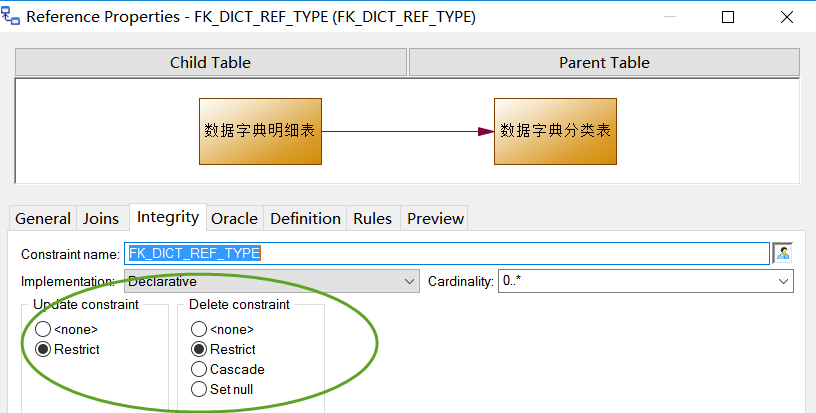Viewport: 816px width, 413px height.
Task: Select Update constraint none radio button
Action: [43, 329]
